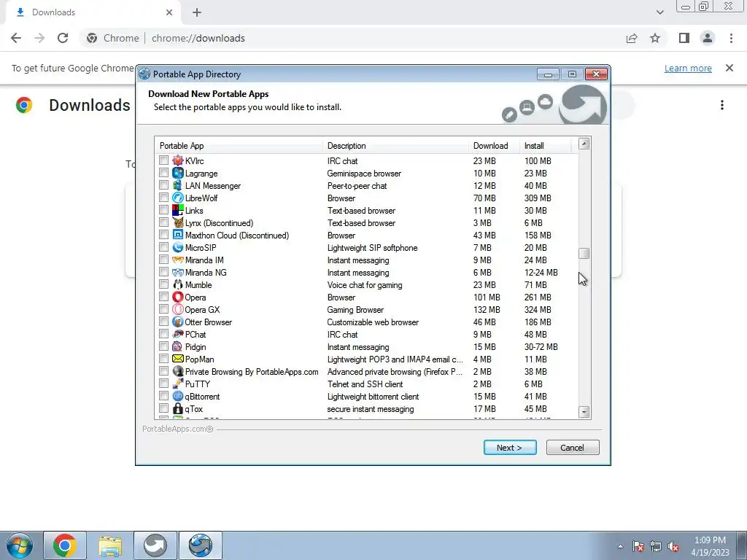
Task: Dismiss the Chrome update notification bar
Action: pyautogui.click(x=729, y=68)
